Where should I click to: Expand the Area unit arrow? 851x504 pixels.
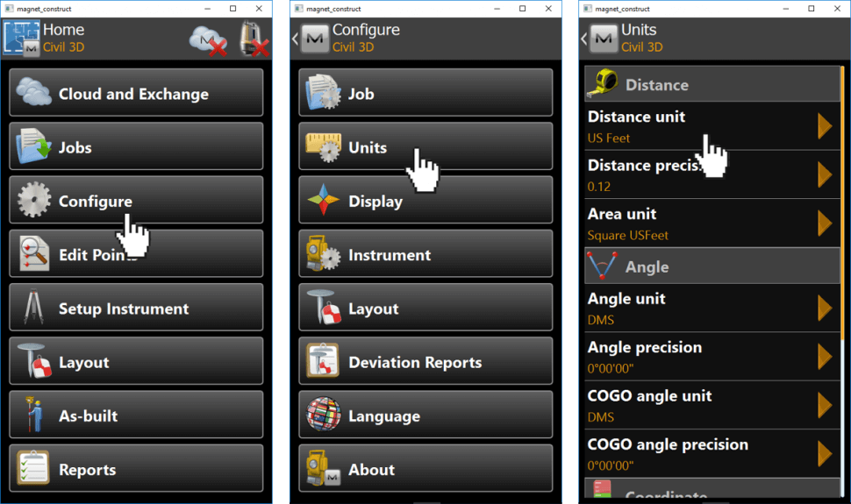click(825, 223)
